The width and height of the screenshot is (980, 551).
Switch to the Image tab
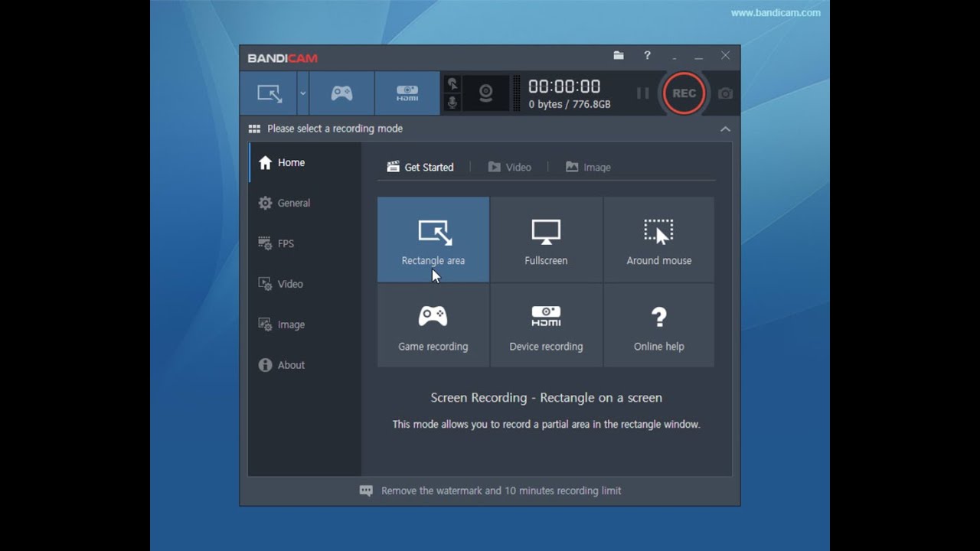pos(588,167)
